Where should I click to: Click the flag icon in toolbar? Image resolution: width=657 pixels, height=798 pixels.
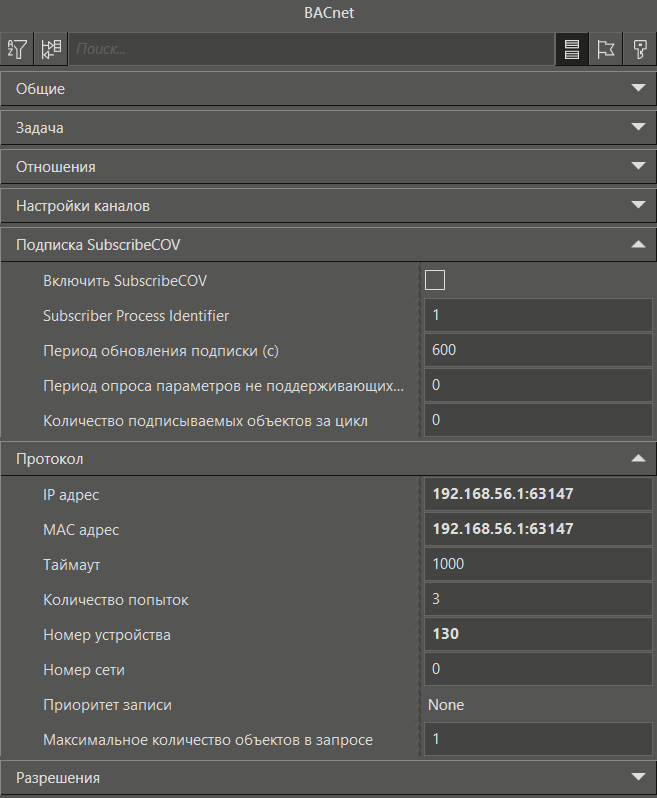605,49
